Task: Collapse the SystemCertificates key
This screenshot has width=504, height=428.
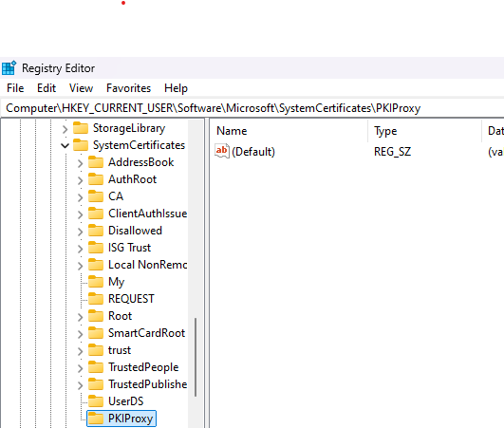Action: pos(65,145)
